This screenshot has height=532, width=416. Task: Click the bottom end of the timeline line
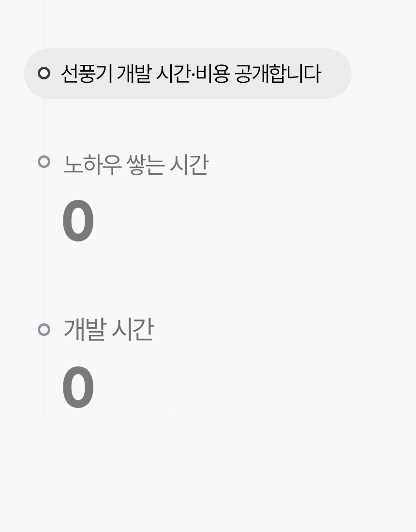(44, 408)
